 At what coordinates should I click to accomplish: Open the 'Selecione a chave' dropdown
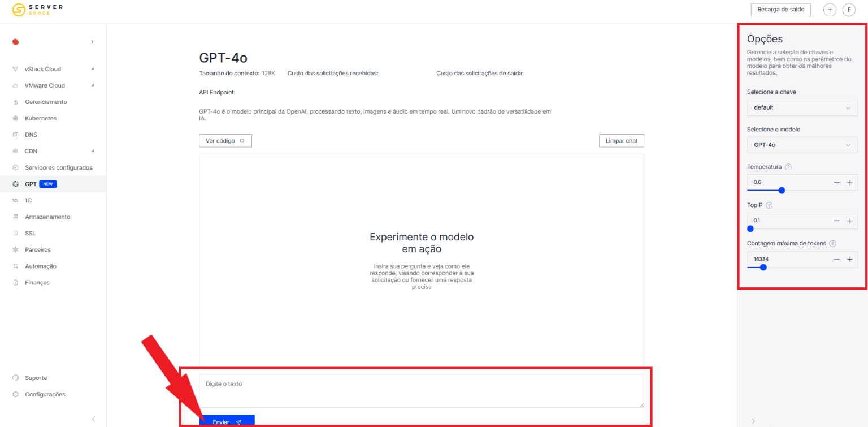pyautogui.click(x=802, y=107)
